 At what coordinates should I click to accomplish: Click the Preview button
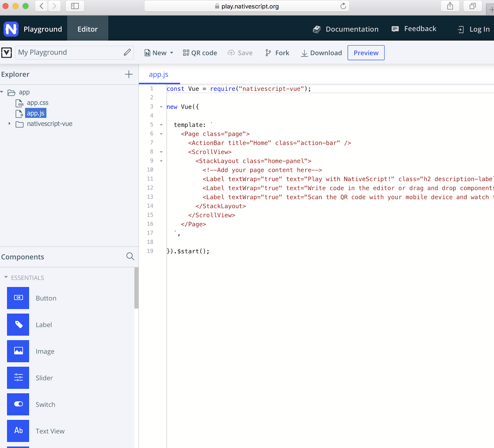366,53
